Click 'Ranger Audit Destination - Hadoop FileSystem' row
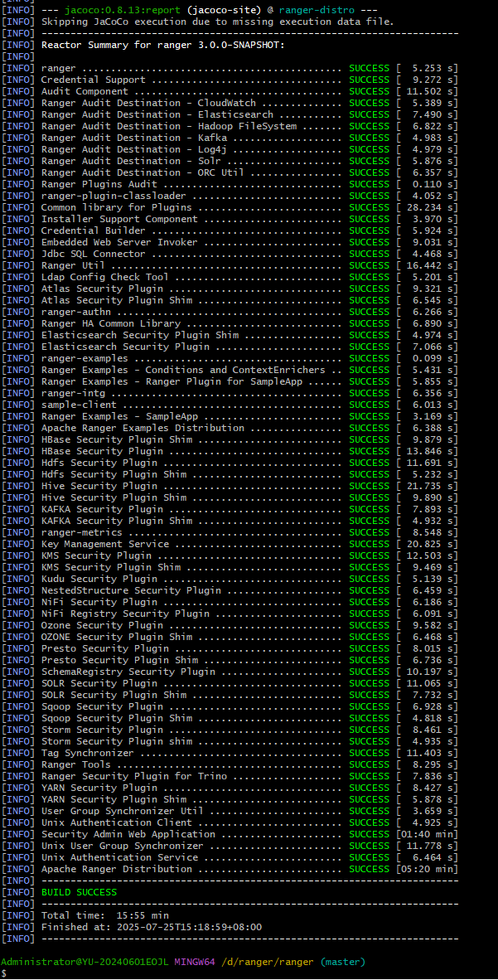Screen dimensions: 498x980 point(230,126)
